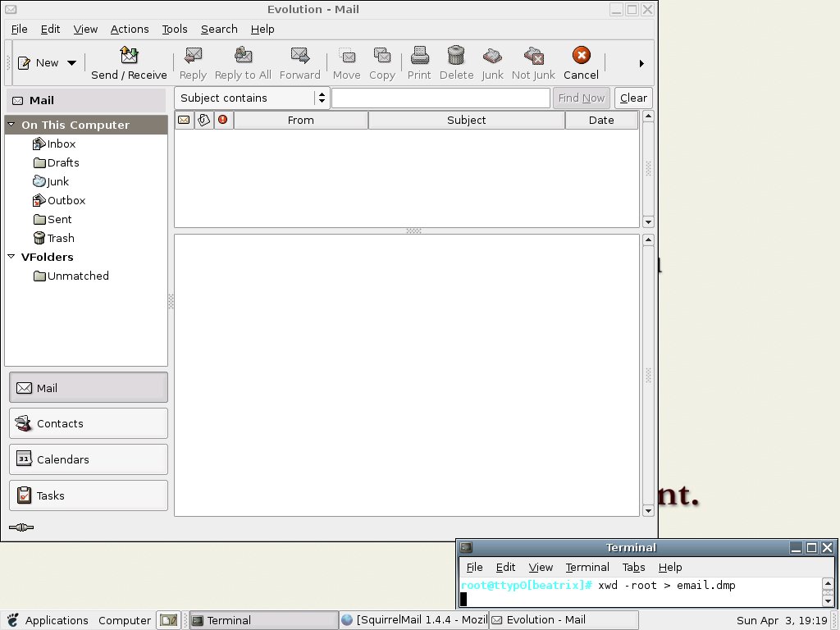
Task: Click the clock showing Sun Apr 3, 19:19
Action: pos(782,620)
